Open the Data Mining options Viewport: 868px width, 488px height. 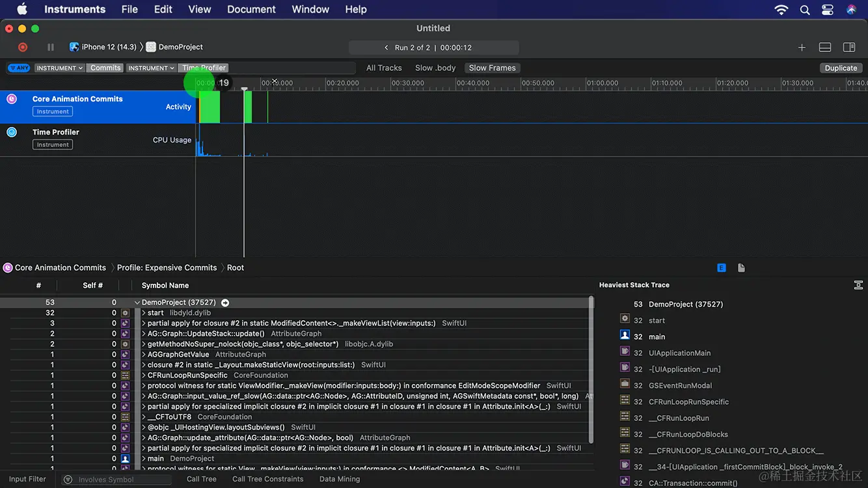(340, 480)
